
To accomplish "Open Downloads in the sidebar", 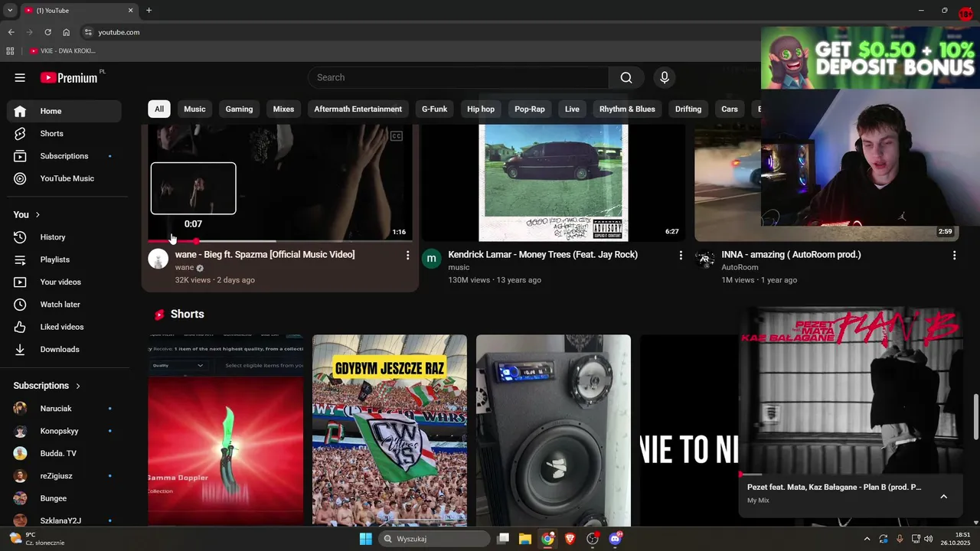I will click(x=64, y=349).
